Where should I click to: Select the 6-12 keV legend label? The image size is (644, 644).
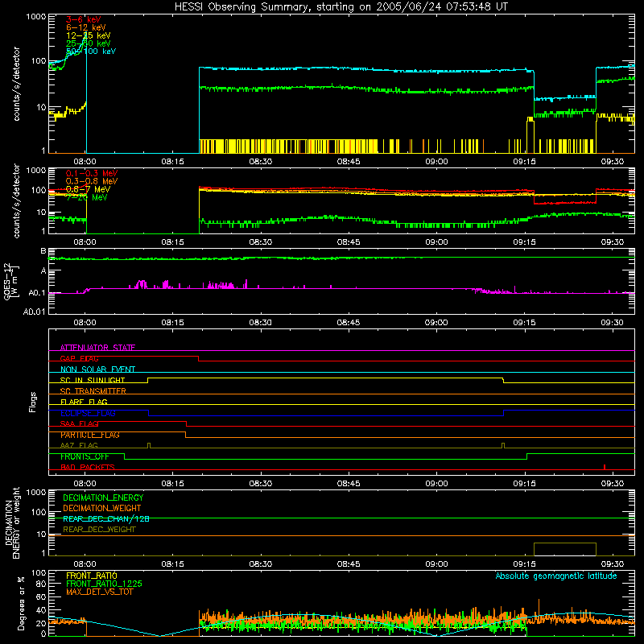(x=86, y=27)
